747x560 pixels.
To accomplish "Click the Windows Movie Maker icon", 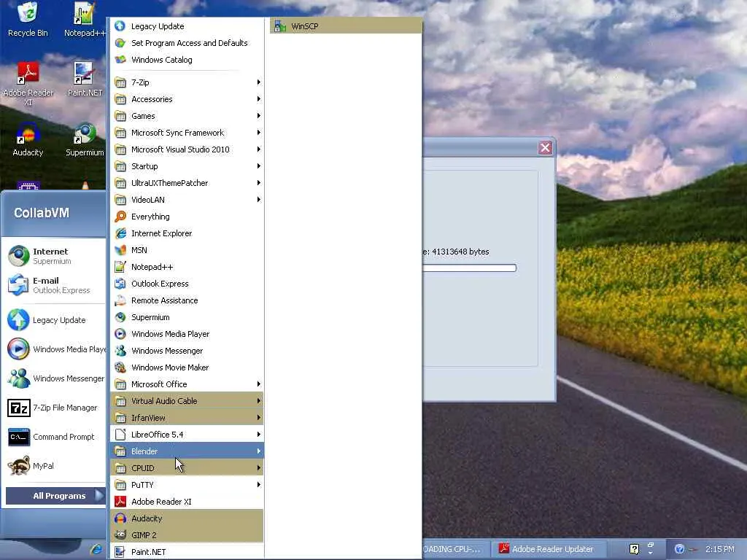I will (x=120, y=367).
